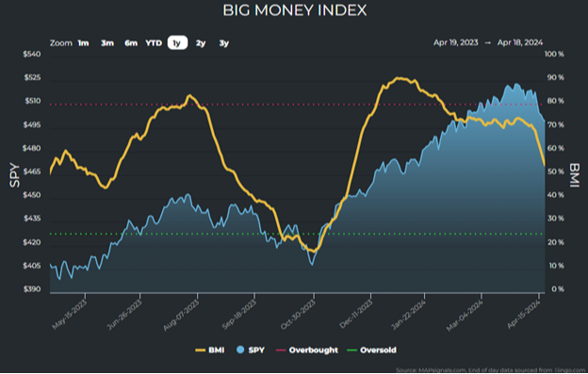Set chart zoom to 3y
This screenshot has width=588, height=374.
coord(224,43)
